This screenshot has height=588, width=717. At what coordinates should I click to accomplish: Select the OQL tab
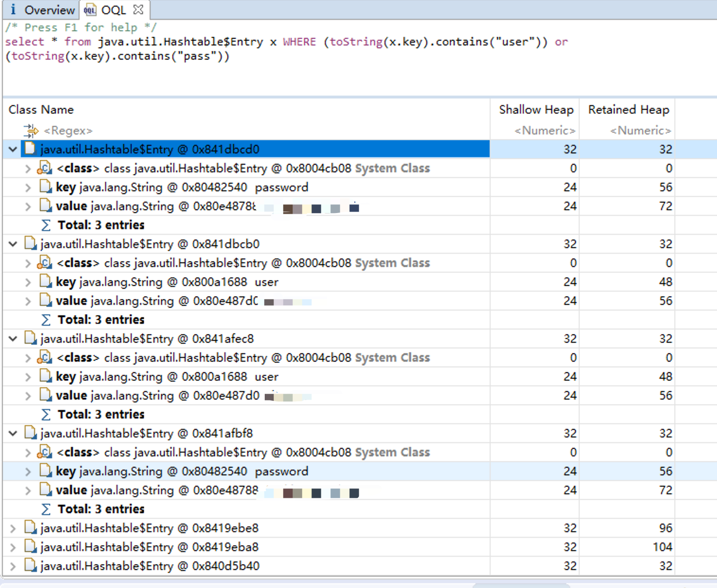(113, 10)
